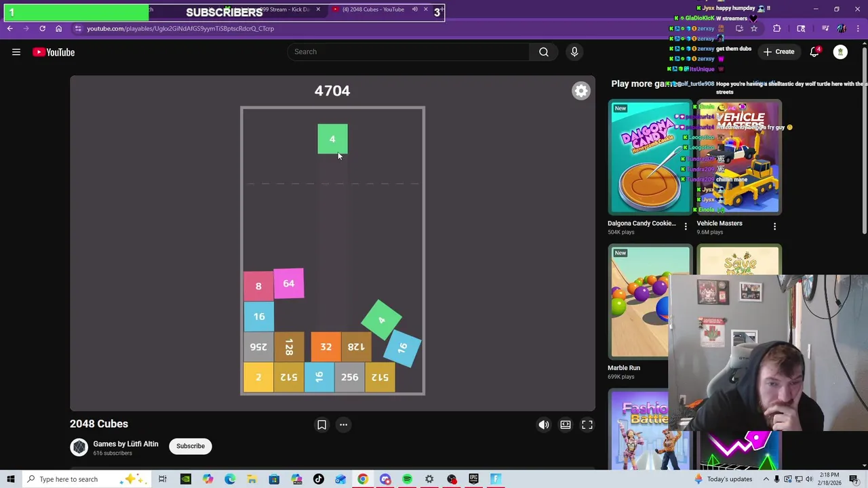
Task: Click the Create button
Action: [x=778, y=52]
